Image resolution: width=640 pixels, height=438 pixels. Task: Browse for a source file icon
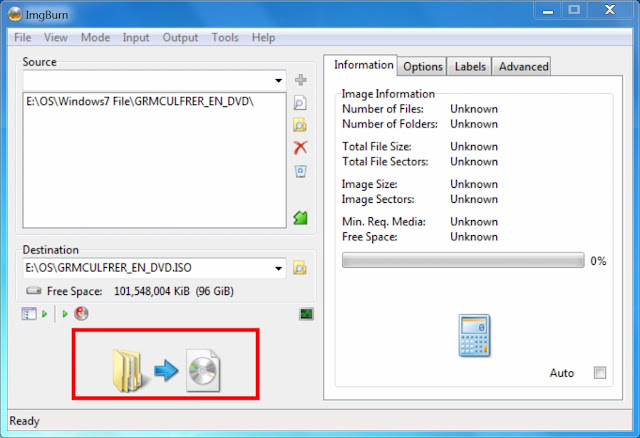[x=300, y=103]
